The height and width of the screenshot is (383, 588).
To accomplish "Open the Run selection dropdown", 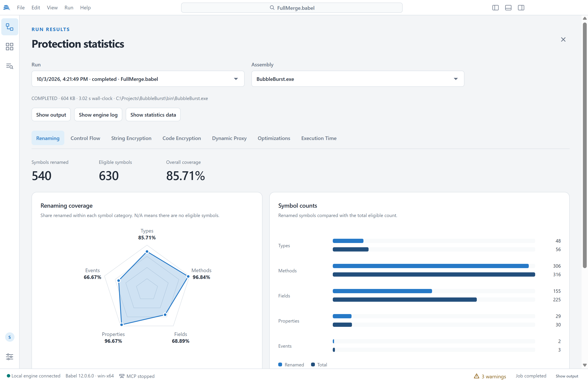I will point(138,79).
